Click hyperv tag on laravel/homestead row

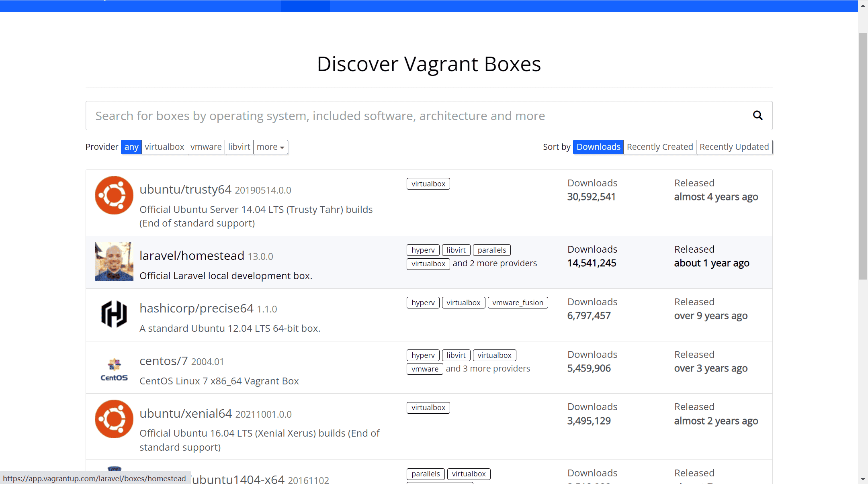pyautogui.click(x=423, y=250)
